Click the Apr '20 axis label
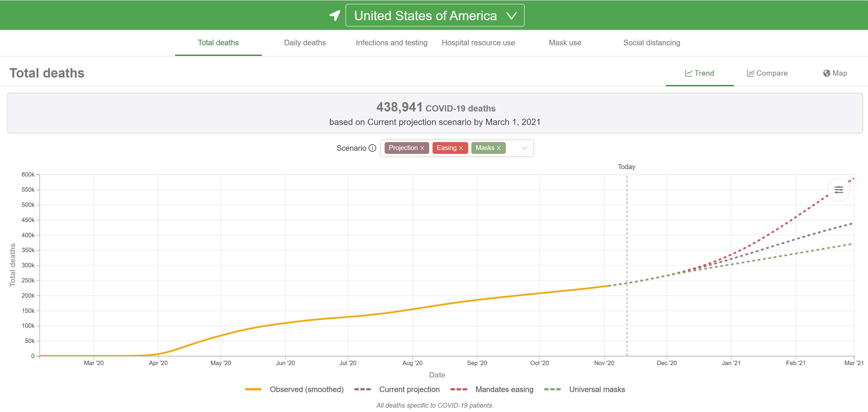The image size is (868, 412). pos(158,363)
